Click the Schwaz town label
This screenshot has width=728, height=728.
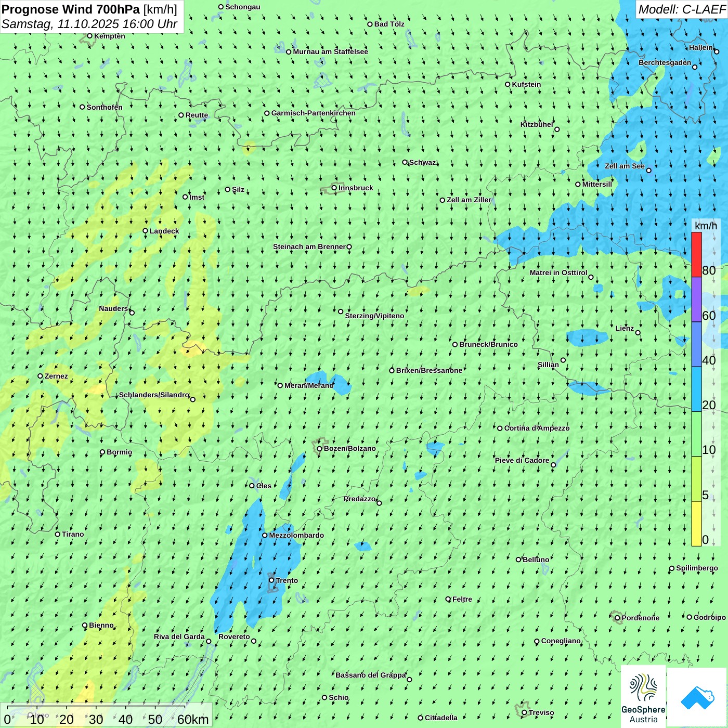[422, 162]
